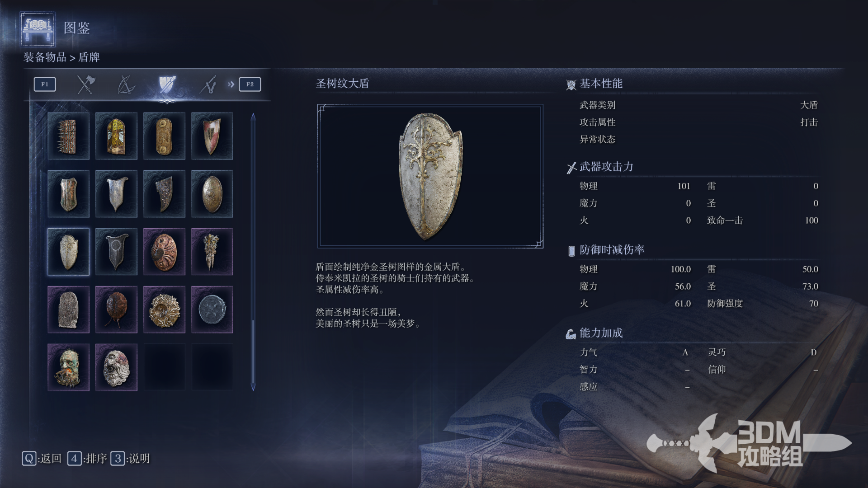The image size is (868, 488).
Task: Expand next categories with double chevron arrow
Action: coord(231,84)
